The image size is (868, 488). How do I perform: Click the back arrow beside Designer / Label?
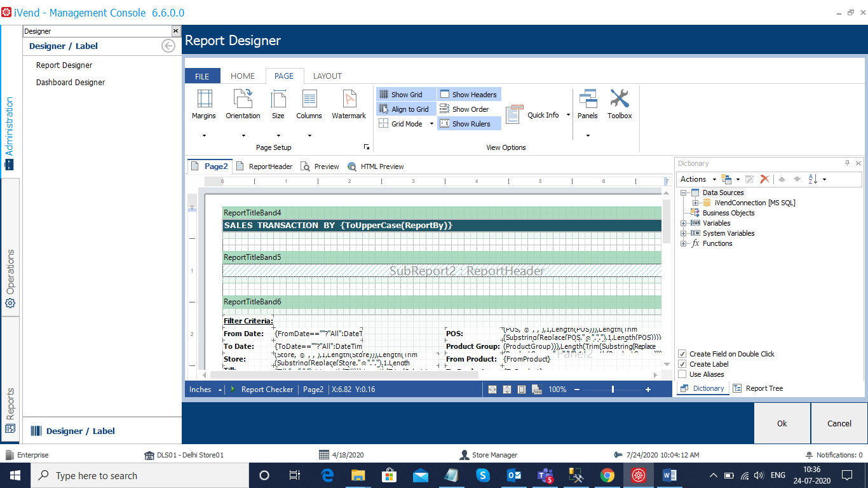click(168, 46)
